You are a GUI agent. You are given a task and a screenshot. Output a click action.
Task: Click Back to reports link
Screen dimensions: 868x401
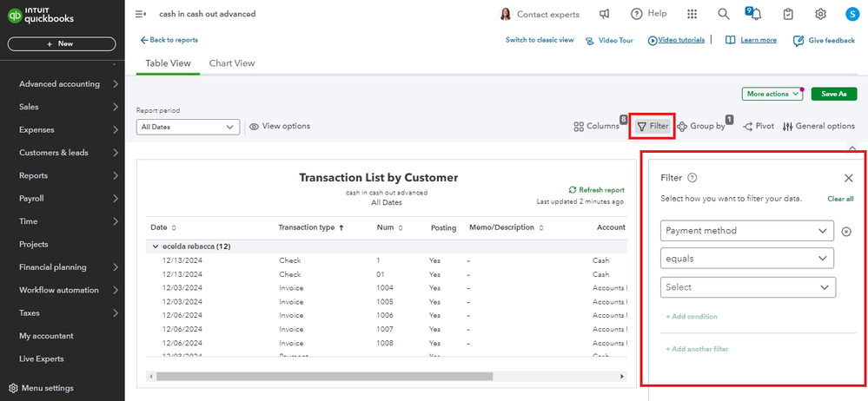click(169, 40)
